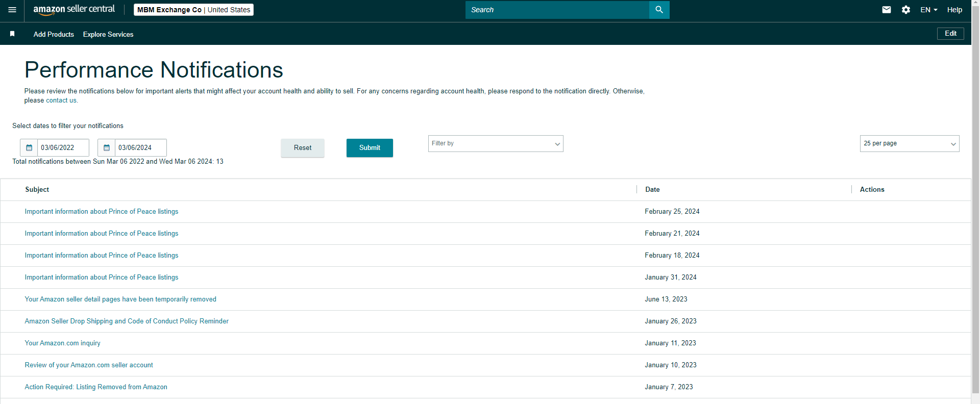The image size is (980, 404).
Task: Open February 25, 2024 Prince of Peace notification
Action: tap(102, 212)
